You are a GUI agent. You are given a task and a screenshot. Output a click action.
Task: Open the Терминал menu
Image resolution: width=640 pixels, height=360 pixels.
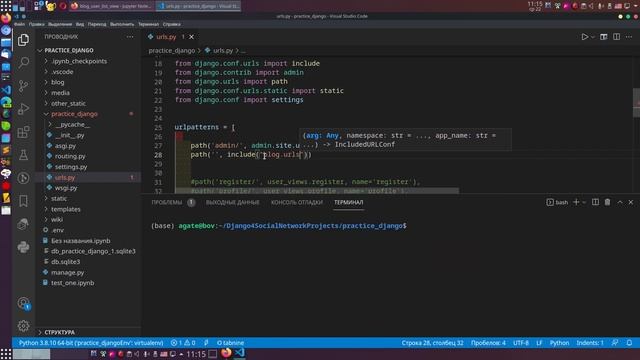pyautogui.click(x=148, y=24)
